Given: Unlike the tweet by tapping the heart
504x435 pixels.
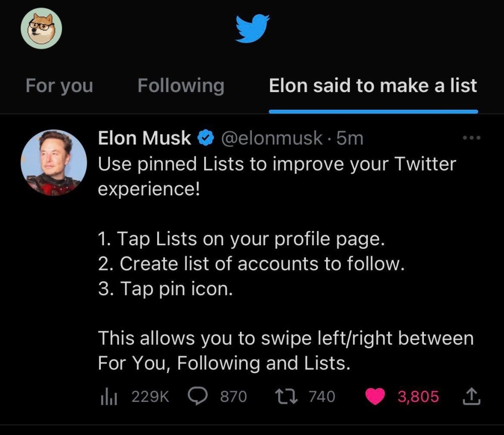Looking at the screenshot, I should click(375, 396).
